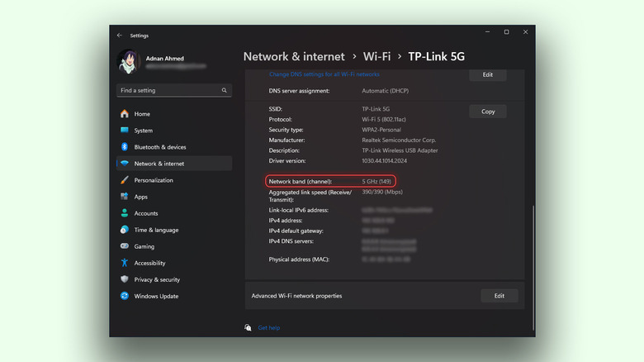Screen dimensions: 644x362
Task: Click the Bluetooth & devices icon
Action: pos(125,147)
